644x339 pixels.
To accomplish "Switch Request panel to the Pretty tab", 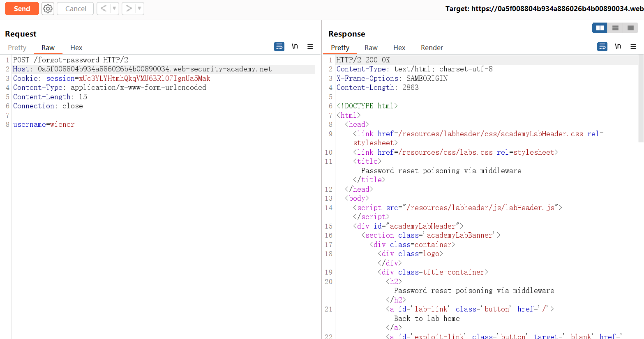I will pyautogui.click(x=17, y=48).
